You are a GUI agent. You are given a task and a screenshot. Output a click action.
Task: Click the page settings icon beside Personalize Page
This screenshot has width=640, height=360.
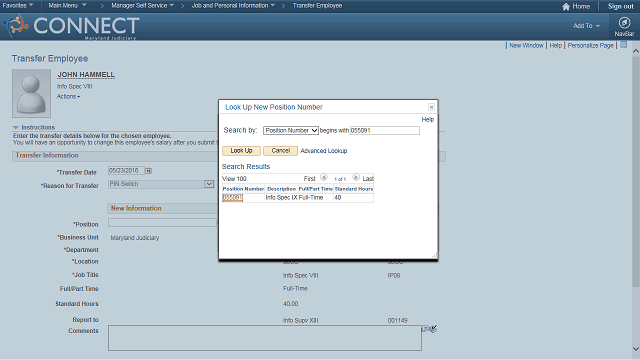[623, 45]
